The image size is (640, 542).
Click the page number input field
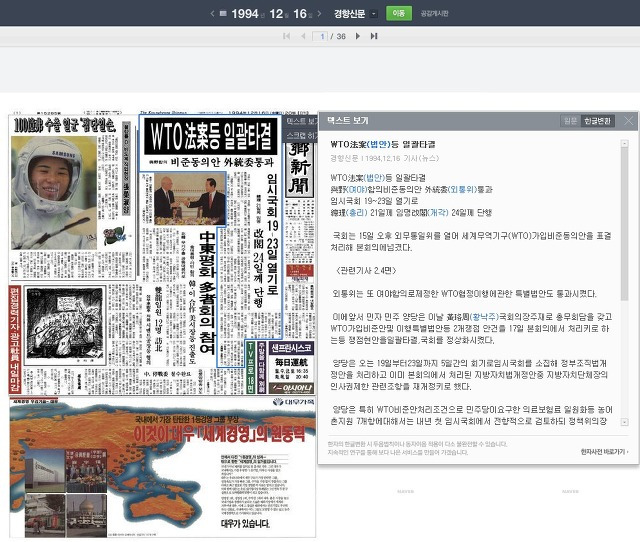pyautogui.click(x=320, y=36)
